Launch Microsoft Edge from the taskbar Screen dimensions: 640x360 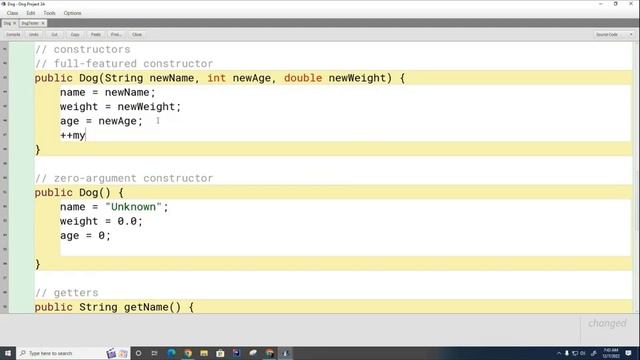click(x=171, y=353)
